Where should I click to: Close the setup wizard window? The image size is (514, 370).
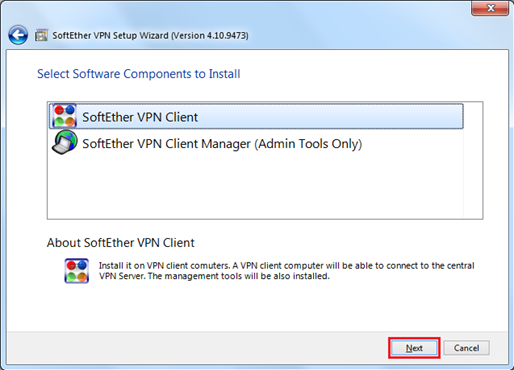click(x=490, y=8)
